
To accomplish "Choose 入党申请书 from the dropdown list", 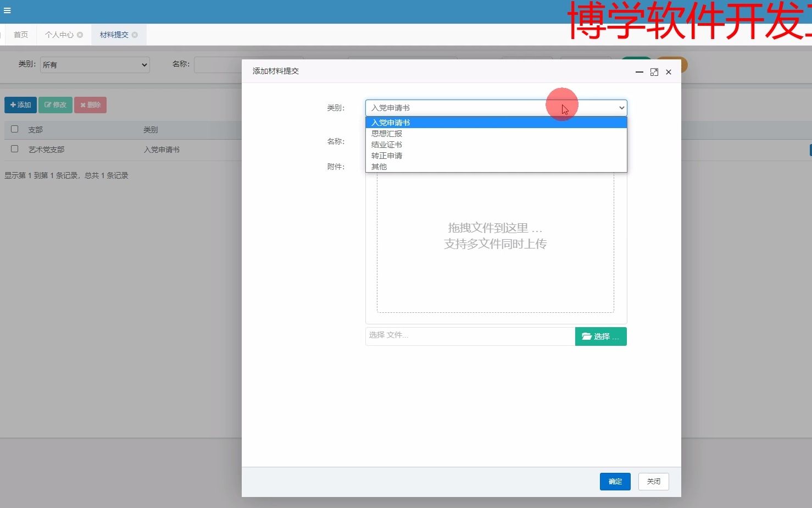I will 496,123.
